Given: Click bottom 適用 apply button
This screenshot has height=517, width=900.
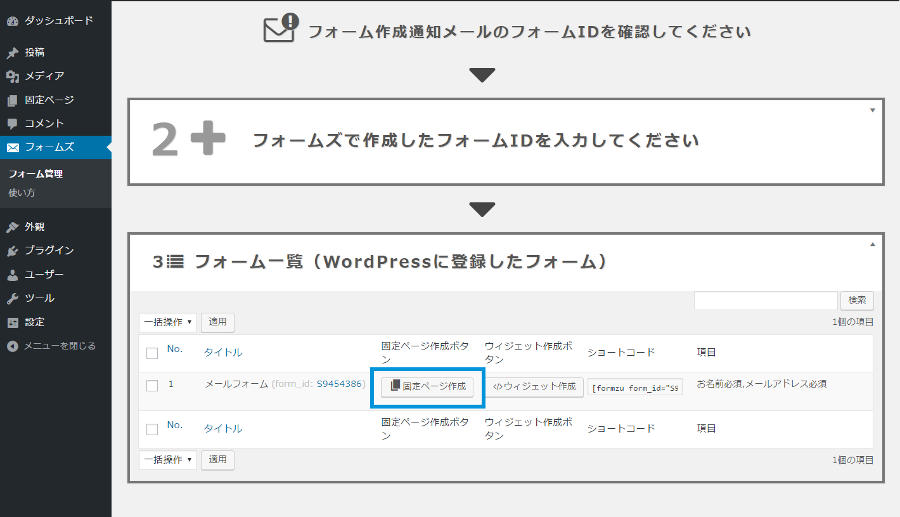Looking at the screenshot, I should tap(218, 460).
